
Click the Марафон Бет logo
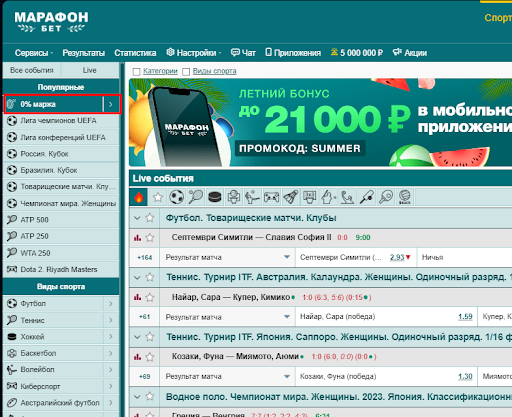point(51,22)
